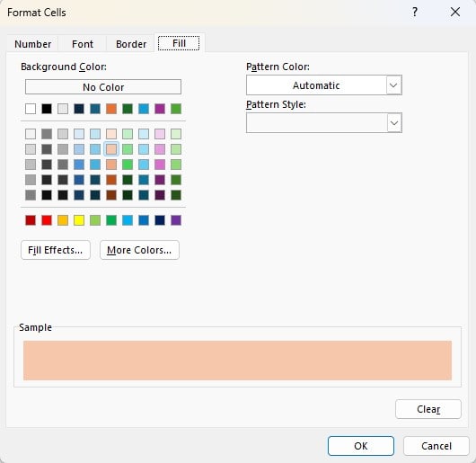Pick the light gray swatch in the top theme row
The width and height of the screenshot is (476, 463).
point(63,109)
